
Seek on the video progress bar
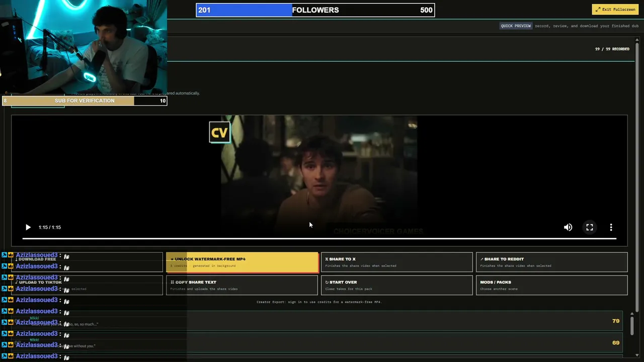click(319, 238)
